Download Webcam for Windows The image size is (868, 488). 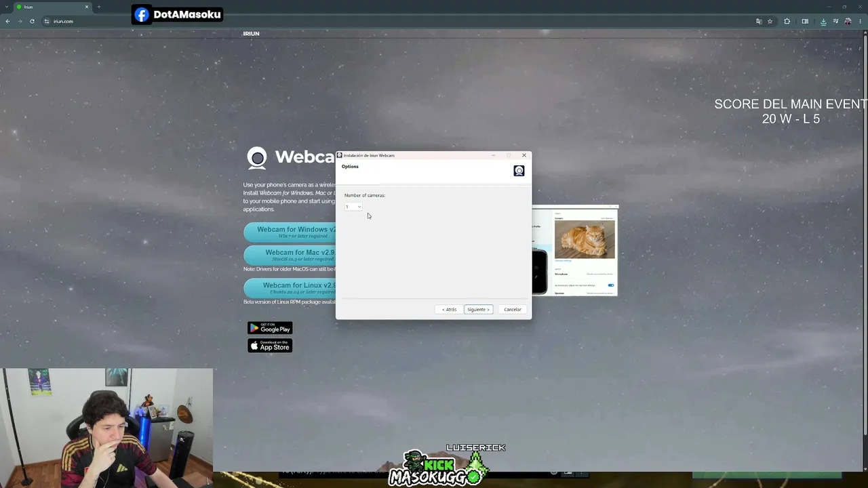(290, 232)
